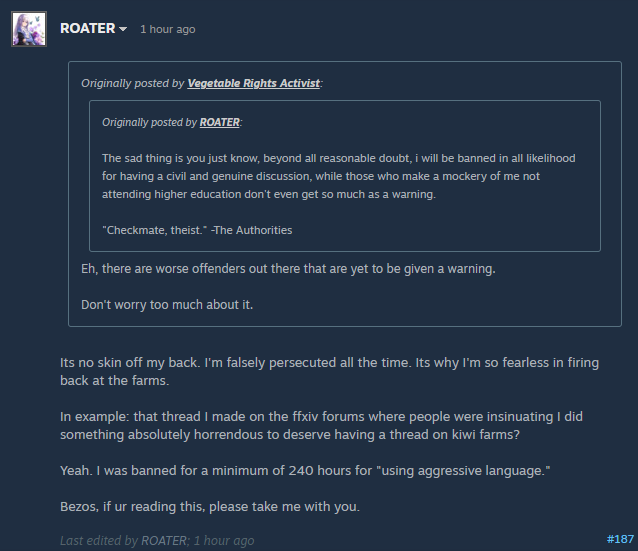The image size is (638, 551).
Task: Click the 'Don't worry too much about it' line
Action: tap(167, 305)
